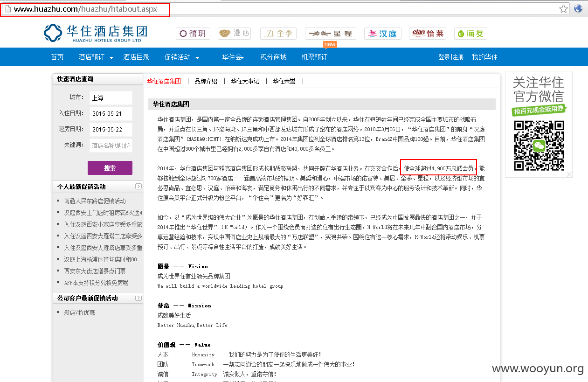Open 汉庭西安土门店时租房 promotion link

103,213
